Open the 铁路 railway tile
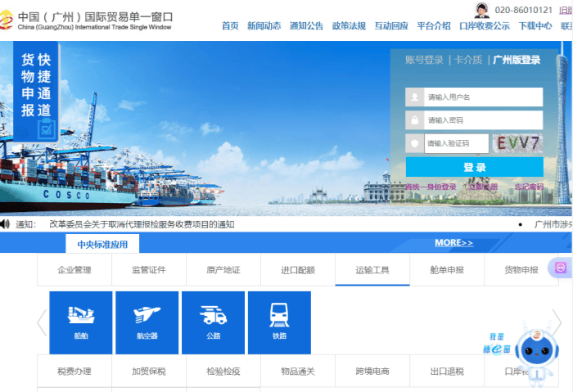This screenshot has width=573, height=392. 279,322
